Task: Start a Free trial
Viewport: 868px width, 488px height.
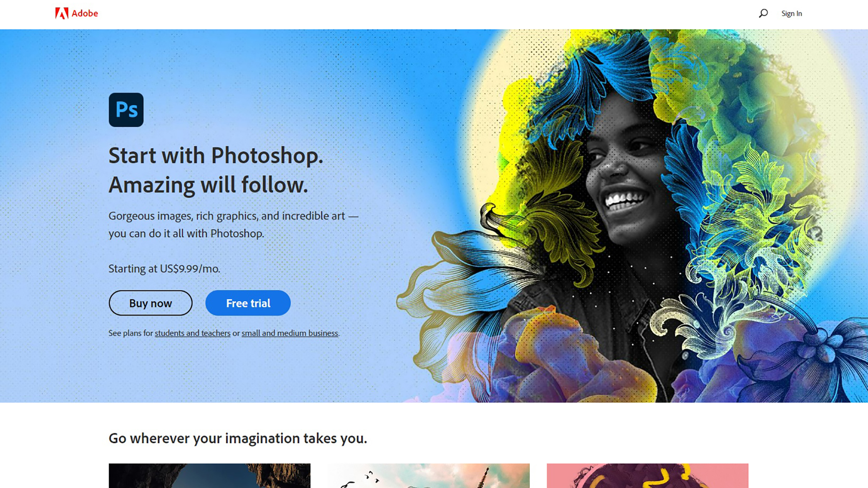Action: (248, 303)
